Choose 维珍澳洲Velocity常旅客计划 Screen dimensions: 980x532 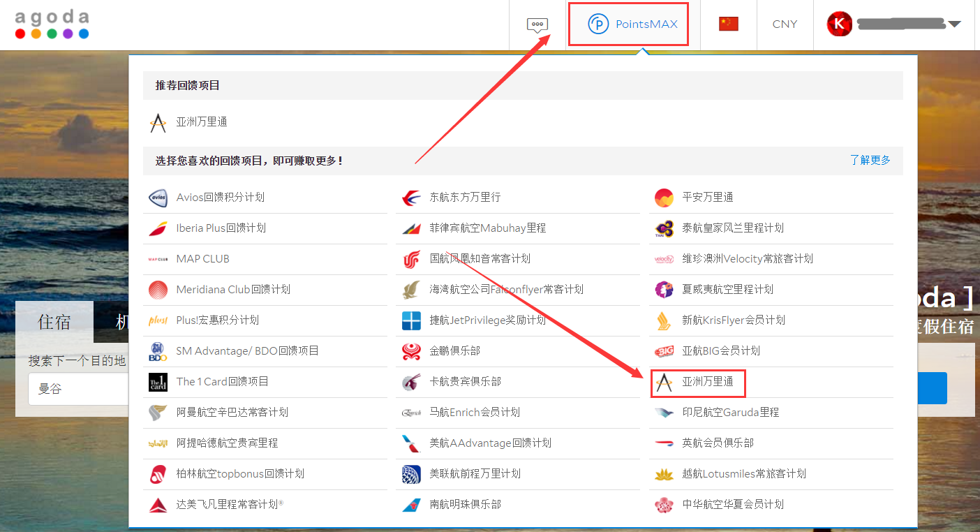(x=748, y=259)
